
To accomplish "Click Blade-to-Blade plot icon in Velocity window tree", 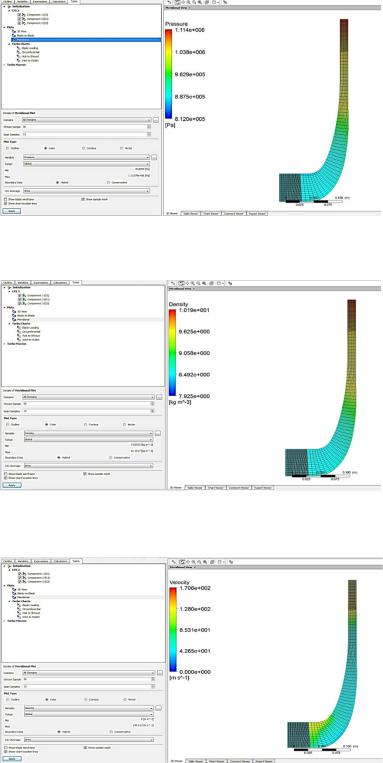I will (x=15, y=593).
